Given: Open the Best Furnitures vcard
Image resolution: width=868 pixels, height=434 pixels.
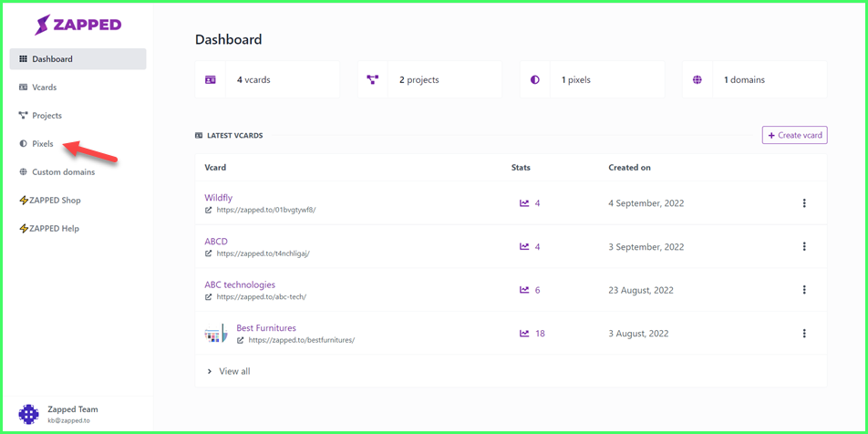Looking at the screenshot, I should [266, 327].
